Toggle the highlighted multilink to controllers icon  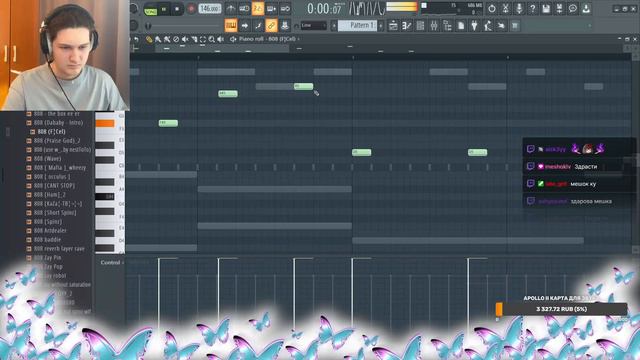[x=271, y=26]
